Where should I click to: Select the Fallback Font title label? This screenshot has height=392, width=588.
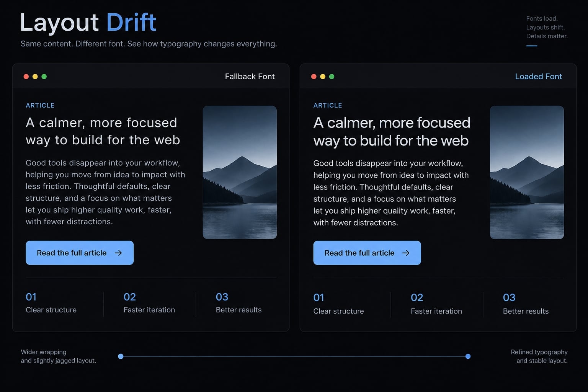[x=250, y=77]
